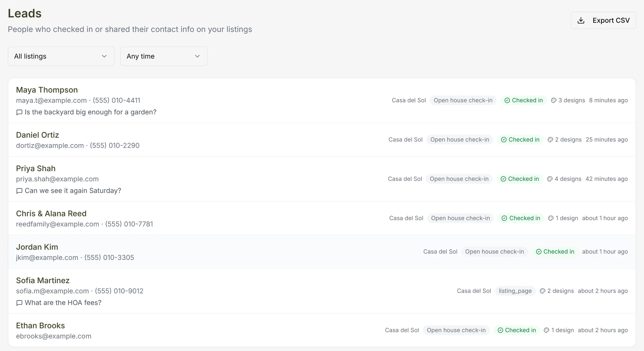Click check-circle icon in Priya Shah's Checked in badge
The height and width of the screenshot is (351, 644).
point(503,179)
